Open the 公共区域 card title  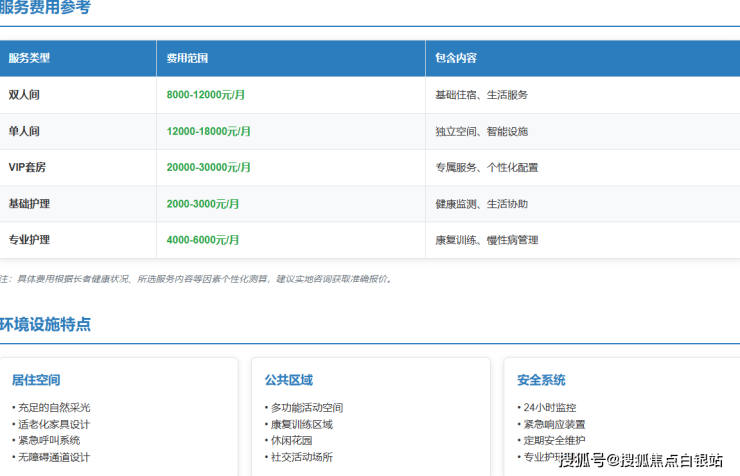click(288, 380)
